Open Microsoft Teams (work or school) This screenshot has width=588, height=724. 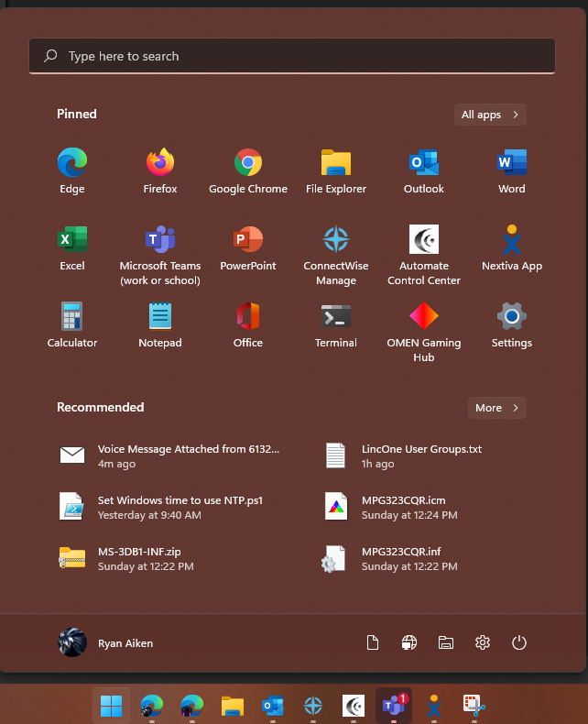(x=160, y=256)
